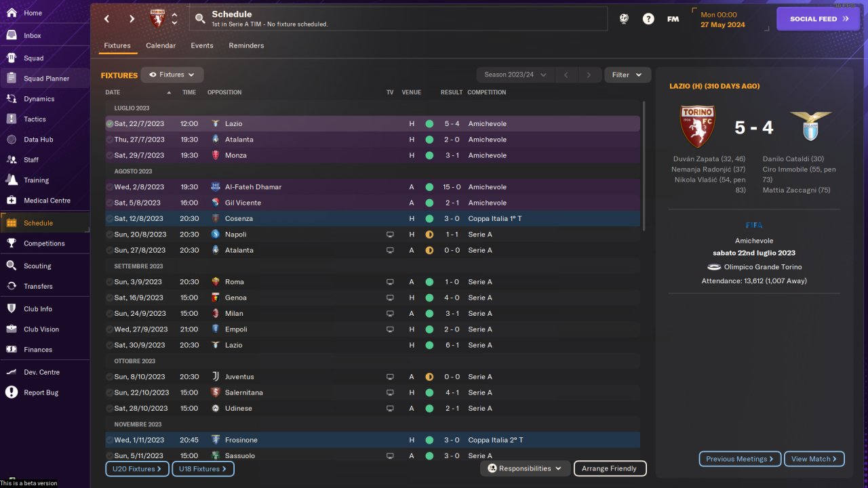The width and height of the screenshot is (868, 488).
Task: Go to next season arrow
Action: [589, 75]
